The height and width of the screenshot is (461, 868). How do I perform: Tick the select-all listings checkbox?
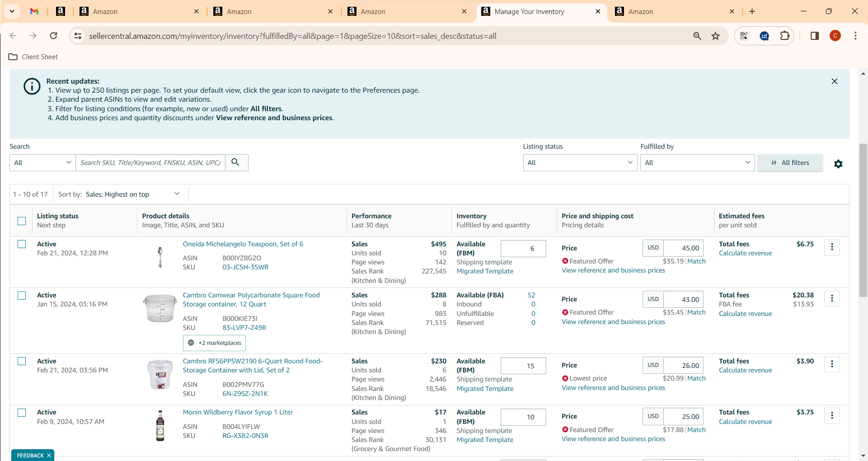tap(22, 221)
